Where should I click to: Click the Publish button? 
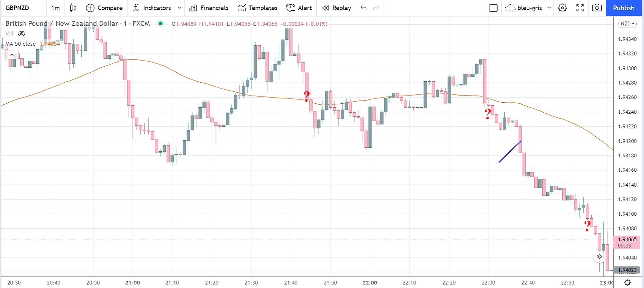click(x=624, y=8)
